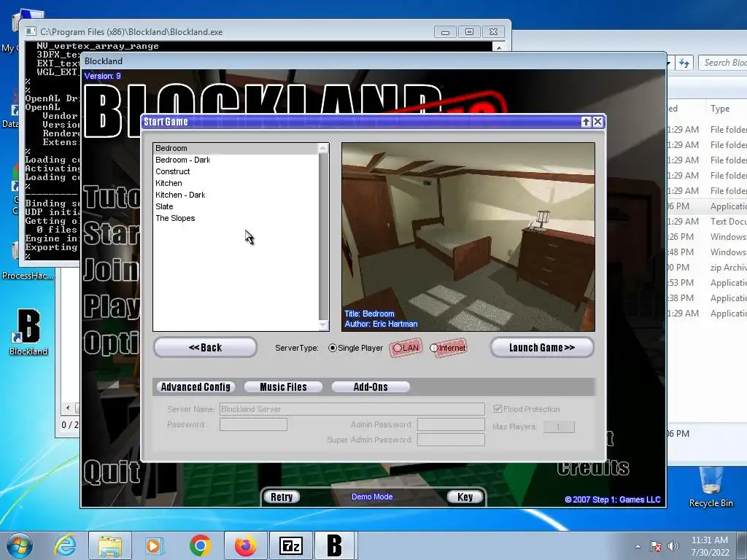Open Action Center flag tray icon
The width and height of the screenshot is (747, 560).
click(x=656, y=546)
